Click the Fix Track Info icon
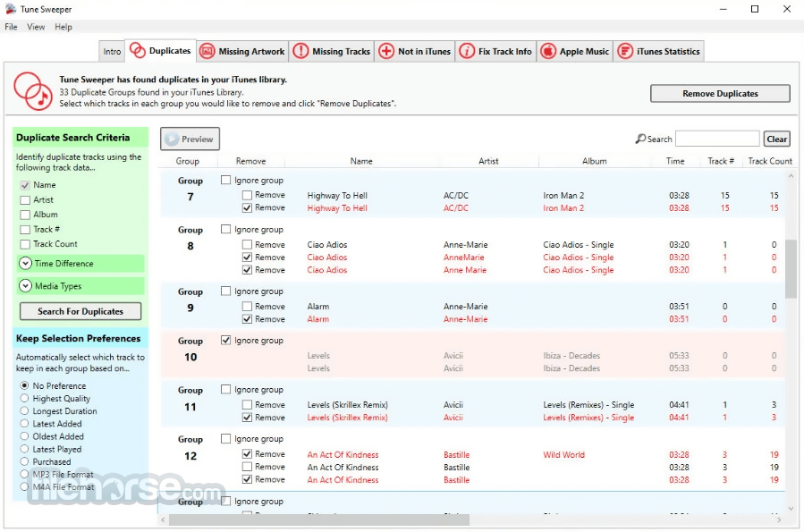Screen dimensions: 804x532 pos(467,51)
